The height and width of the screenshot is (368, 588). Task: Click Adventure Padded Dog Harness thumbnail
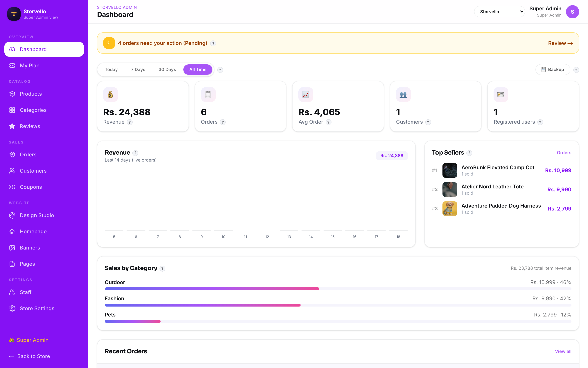(450, 209)
